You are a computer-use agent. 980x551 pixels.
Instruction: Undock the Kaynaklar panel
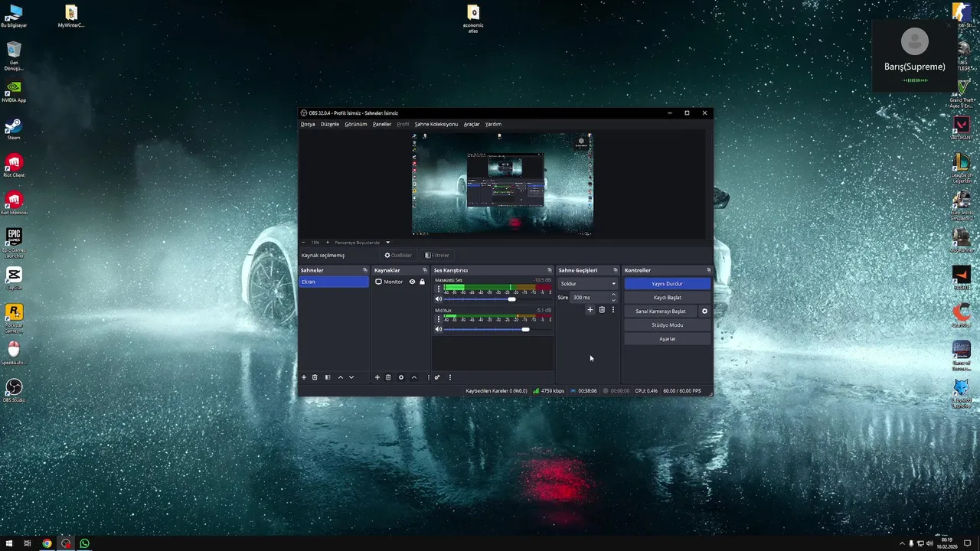tap(425, 270)
